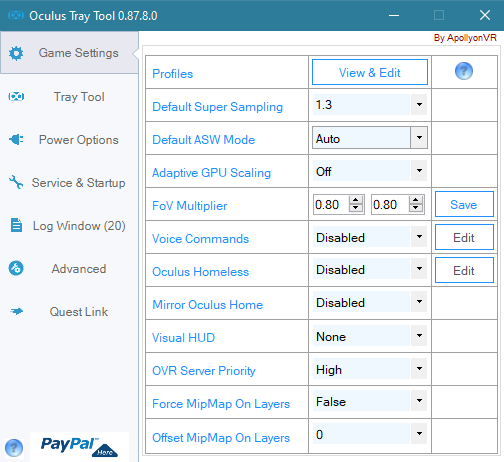Viewport: 504px width, 462px height.
Task: Click the help icon beside Profiles row
Action: (464, 71)
